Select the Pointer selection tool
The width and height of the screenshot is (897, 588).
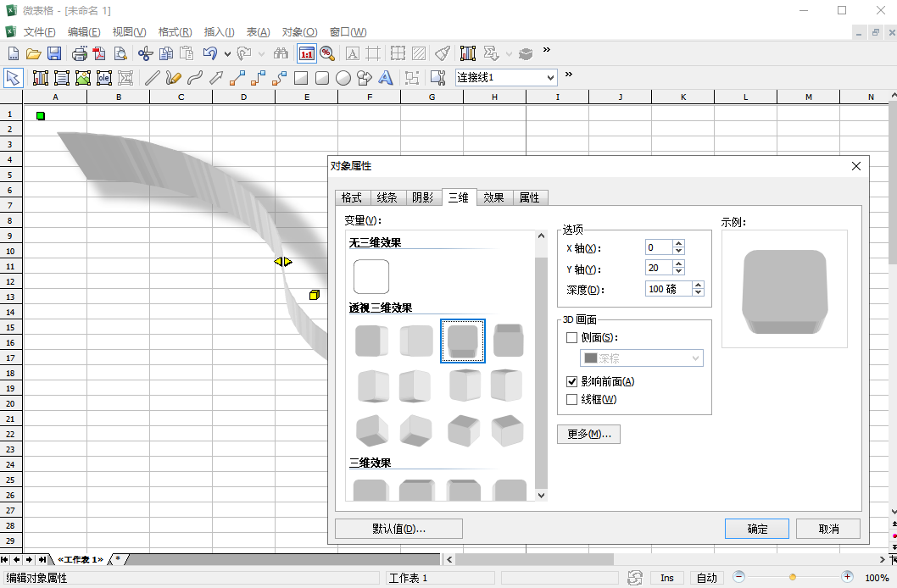click(x=12, y=78)
